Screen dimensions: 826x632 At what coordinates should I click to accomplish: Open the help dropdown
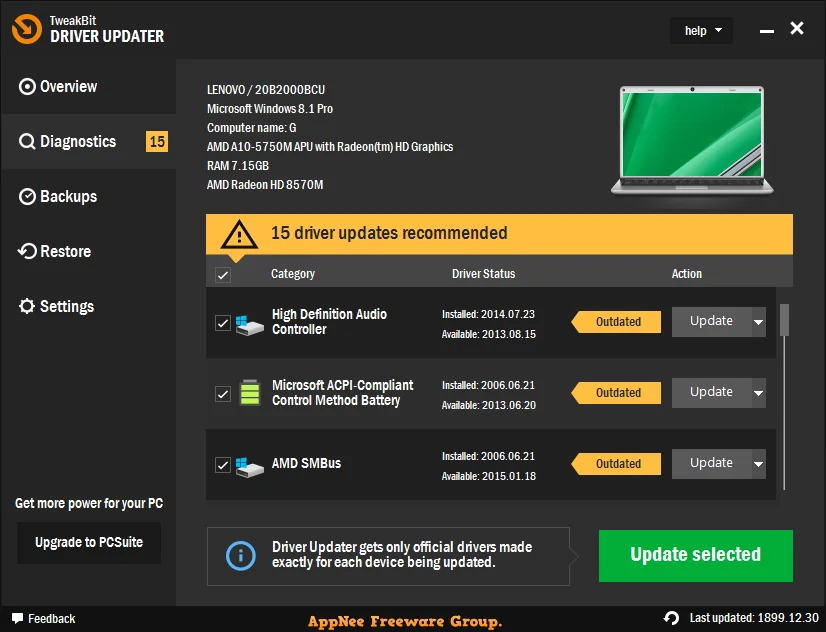[x=701, y=30]
